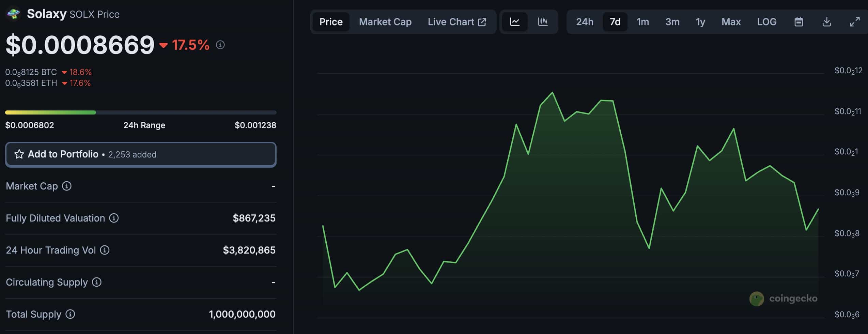This screenshot has width=868, height=334.
Task: Show Circulating Supply info icon
Action: 97,282
